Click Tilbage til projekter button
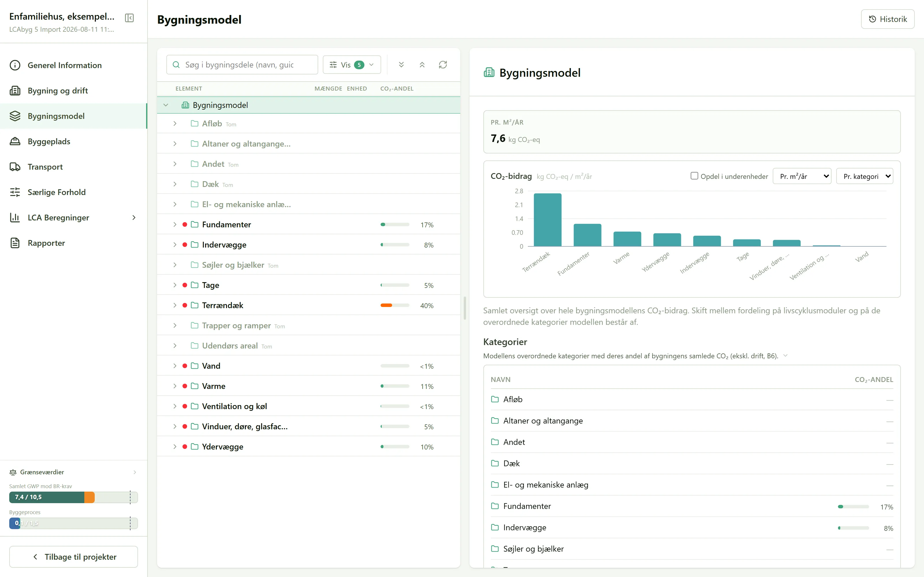The width and height of the screenshot is (924, 577). [73, 557]
